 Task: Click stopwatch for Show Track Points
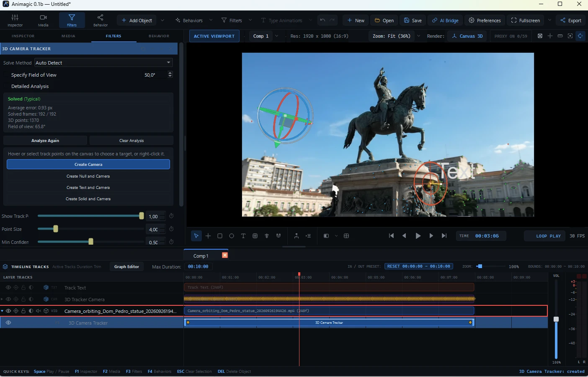point(171,216)
